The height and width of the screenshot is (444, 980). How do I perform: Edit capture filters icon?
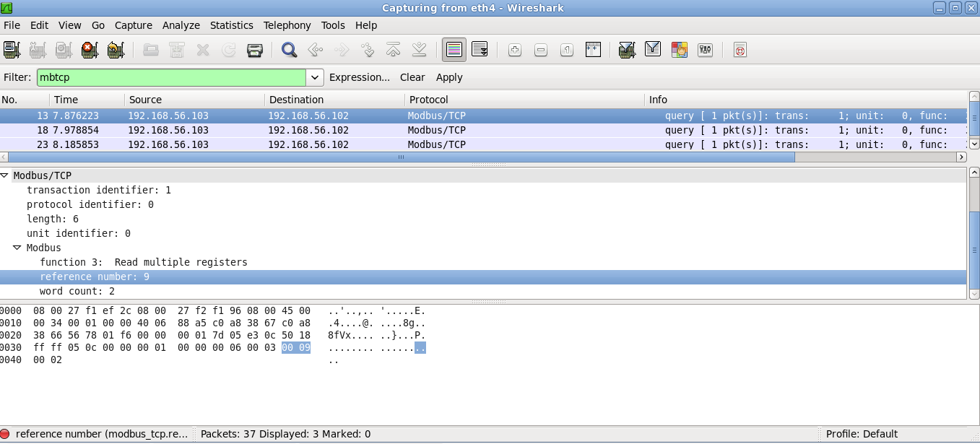point(627,50)
